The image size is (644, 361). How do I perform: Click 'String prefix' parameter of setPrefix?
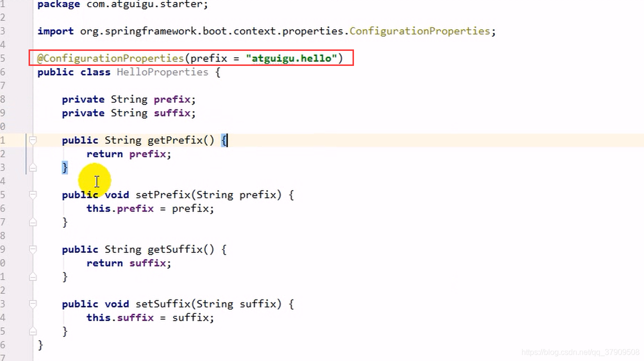coord(236,195)
